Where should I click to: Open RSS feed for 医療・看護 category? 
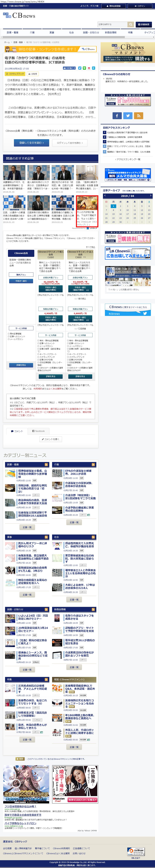[x=46, y=464]
